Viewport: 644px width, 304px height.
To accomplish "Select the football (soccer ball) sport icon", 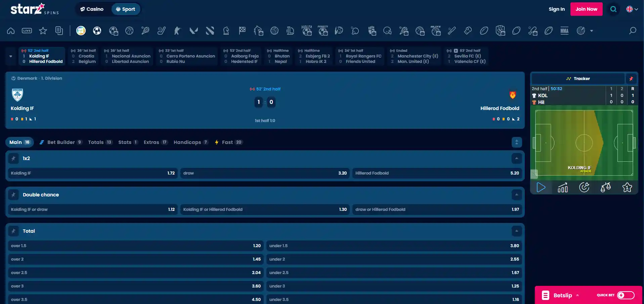I will [97, 31].
